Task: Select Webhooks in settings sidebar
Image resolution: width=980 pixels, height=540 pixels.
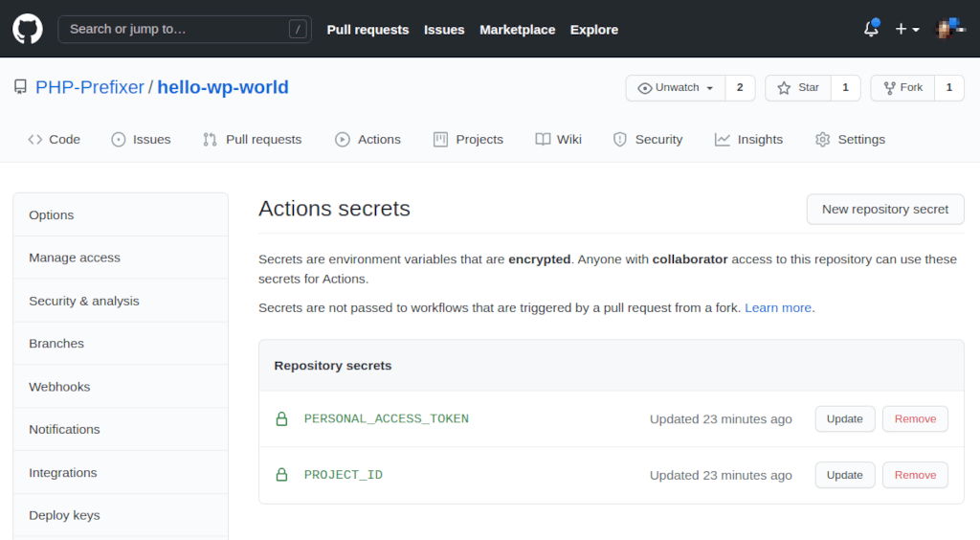Action: click(x=59, y=387)
